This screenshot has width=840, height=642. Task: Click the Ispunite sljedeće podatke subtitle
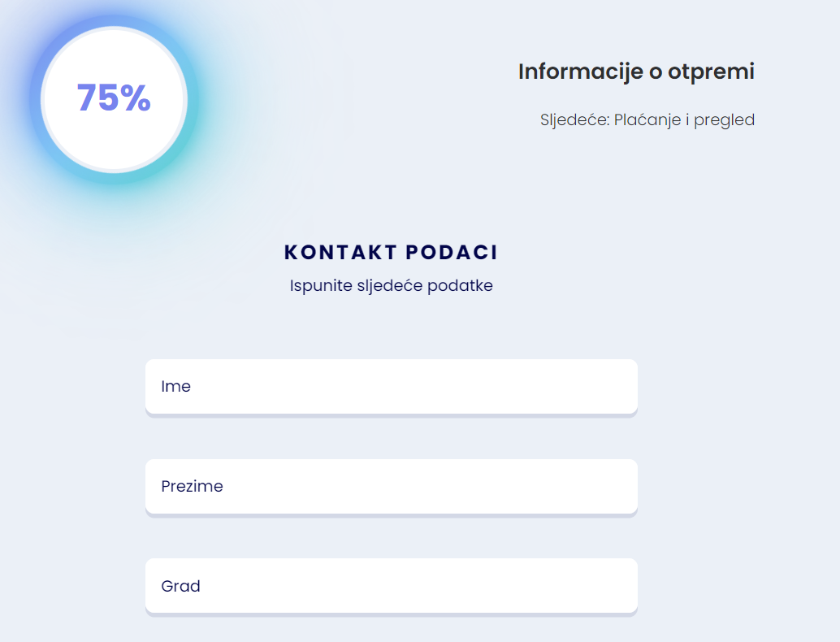point(391,286)
